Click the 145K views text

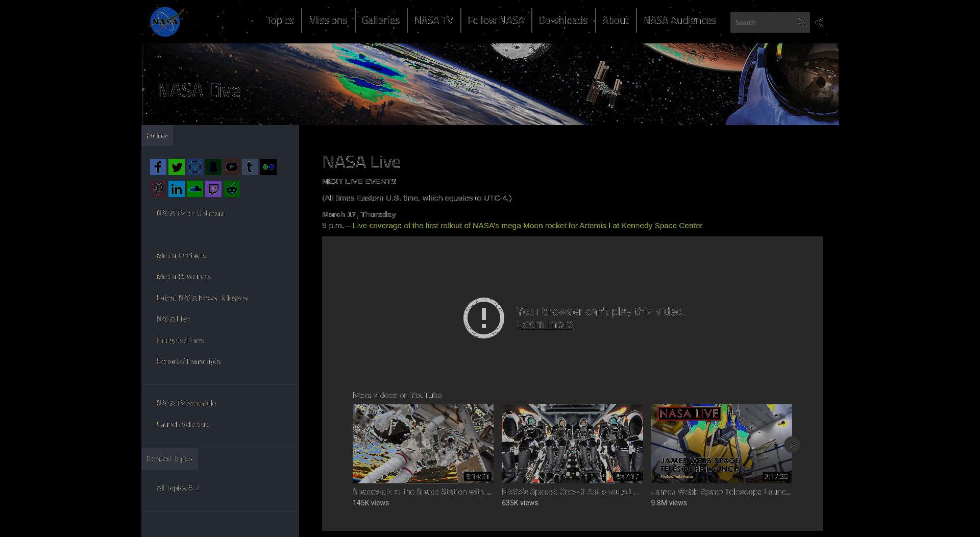point(371,503)
